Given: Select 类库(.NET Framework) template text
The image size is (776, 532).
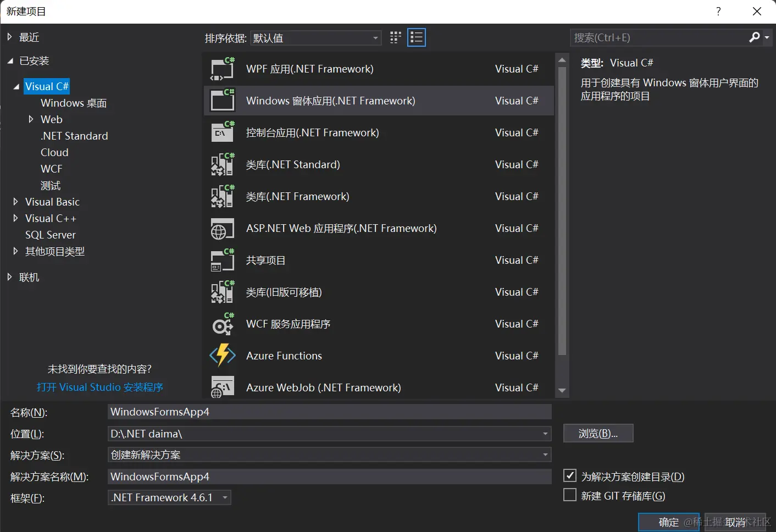Looking at the screenshot, I should [298, 196].
